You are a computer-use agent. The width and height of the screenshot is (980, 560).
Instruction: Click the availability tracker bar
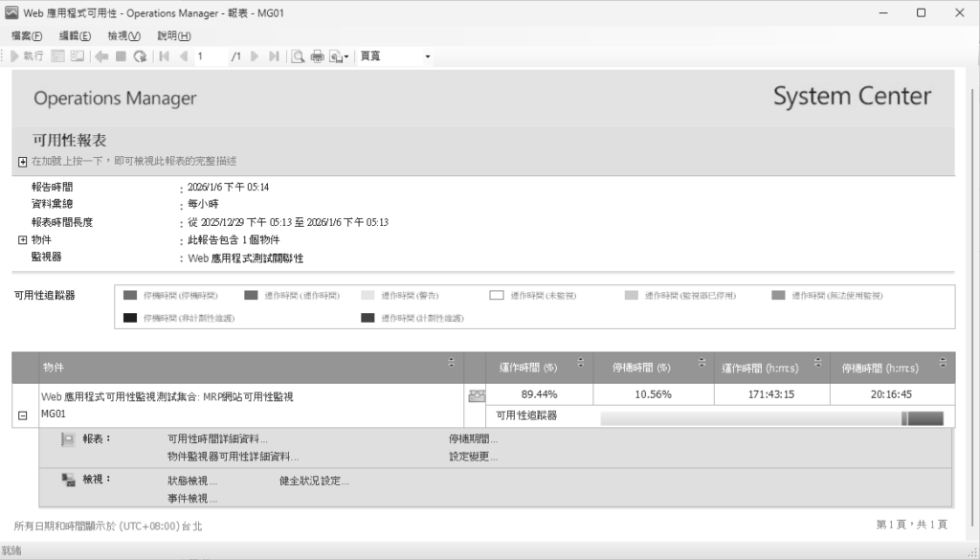tap(772, 418)
